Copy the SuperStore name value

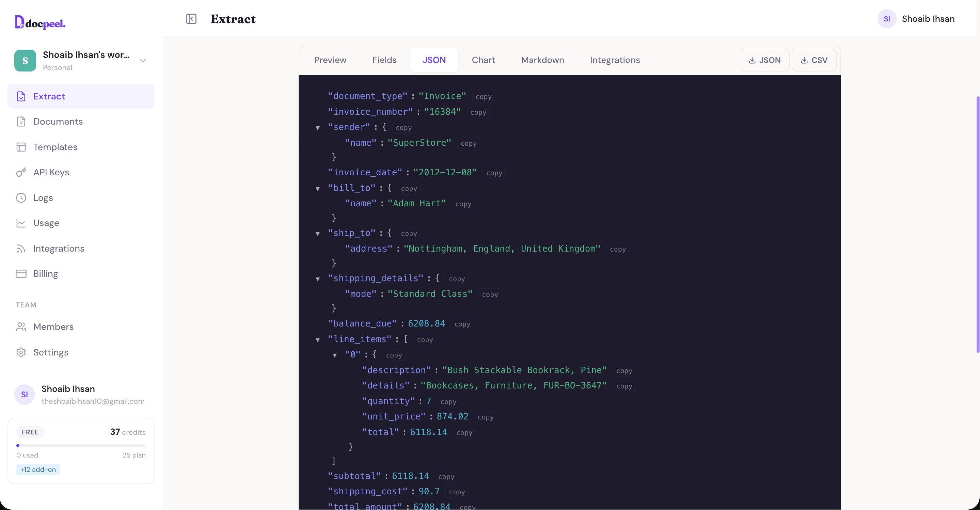(x=469, y=143)
